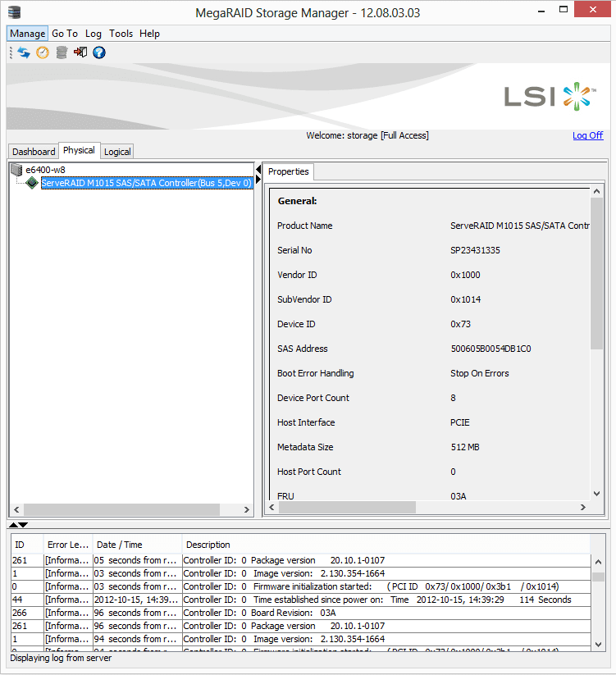
Task: Click the refresh arrows toolbar icon
Action: coord(24,52)
